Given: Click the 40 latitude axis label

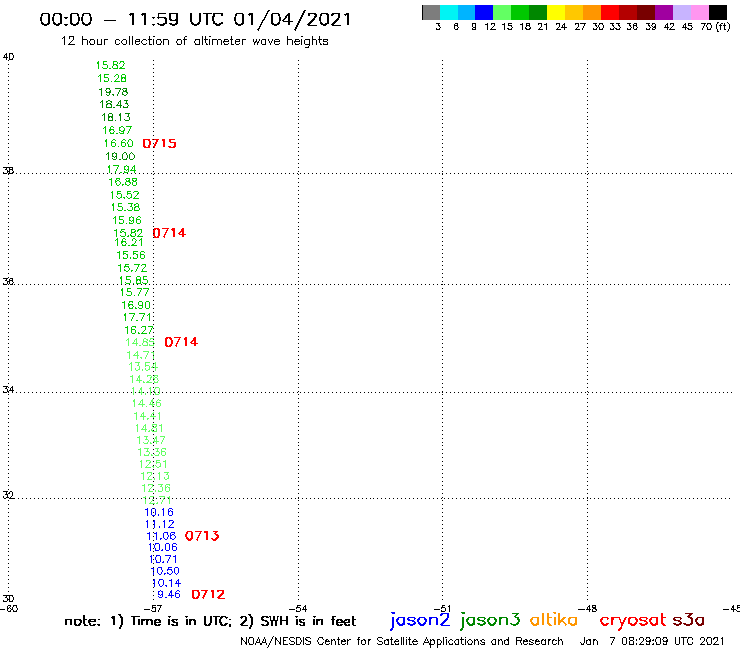Looking at the screenshot, I should 8,57.
